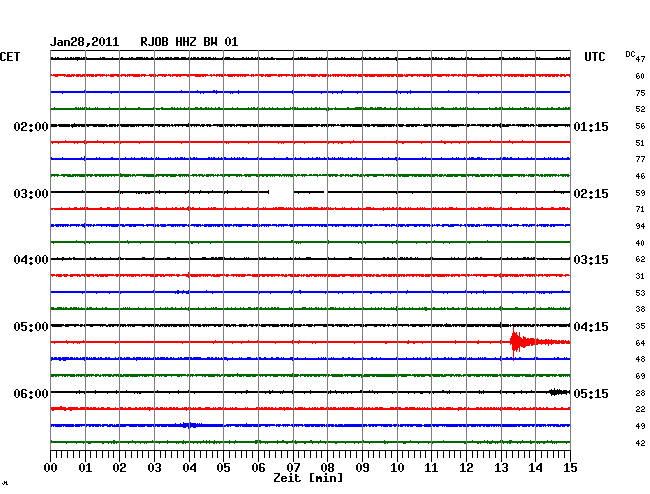Select DC value 22
Image resolution: width=650 pixels, height=494 pixels.
[x=640, y=409]
